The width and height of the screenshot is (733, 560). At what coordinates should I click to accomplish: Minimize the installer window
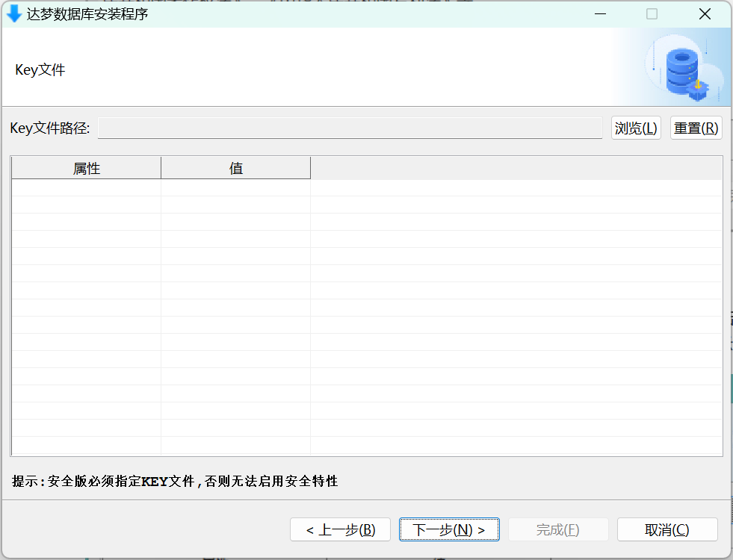[x=600, y=14]
